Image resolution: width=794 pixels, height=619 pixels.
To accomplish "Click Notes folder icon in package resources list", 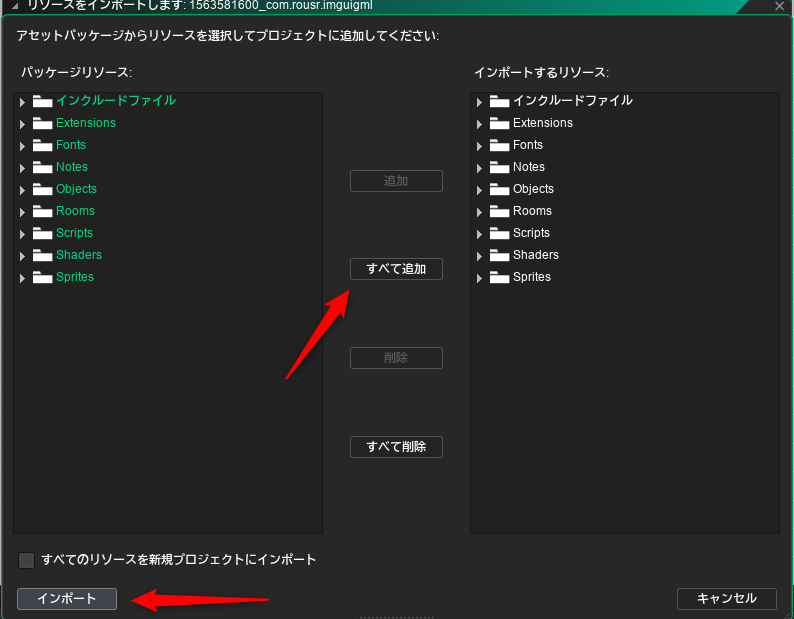I will [43, 167].
